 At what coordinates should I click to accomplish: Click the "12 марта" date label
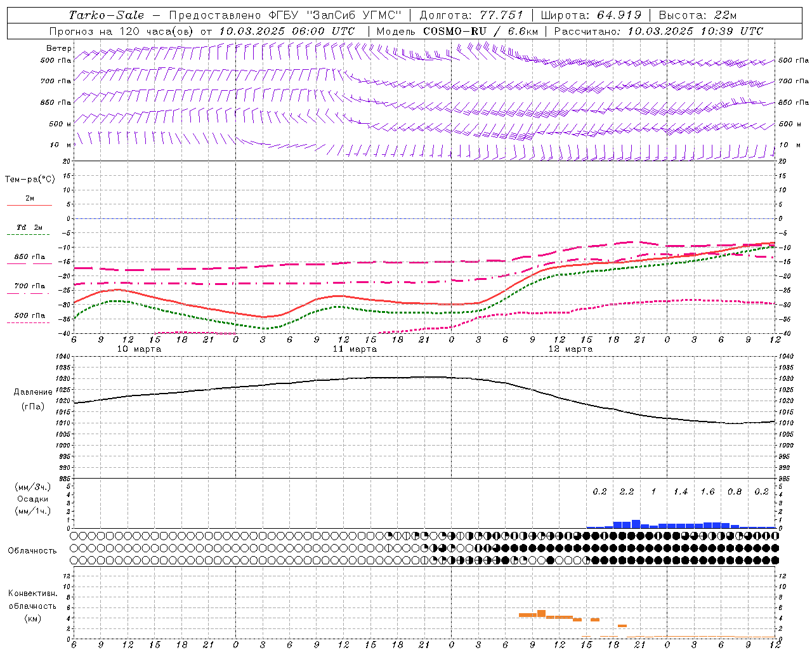click(571, 348)
